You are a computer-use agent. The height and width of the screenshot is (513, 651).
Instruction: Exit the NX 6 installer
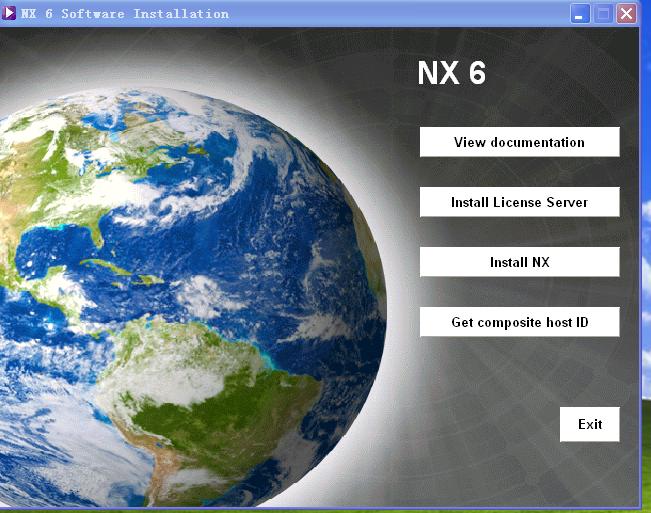590,424
